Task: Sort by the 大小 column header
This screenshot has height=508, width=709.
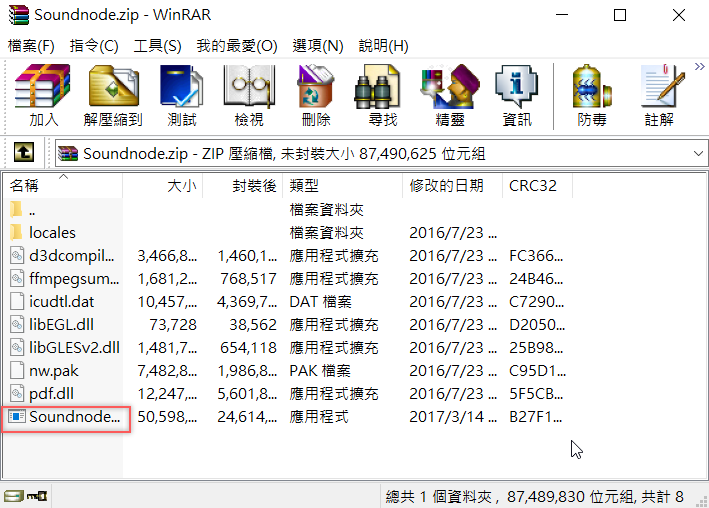Action: point(162,185)
